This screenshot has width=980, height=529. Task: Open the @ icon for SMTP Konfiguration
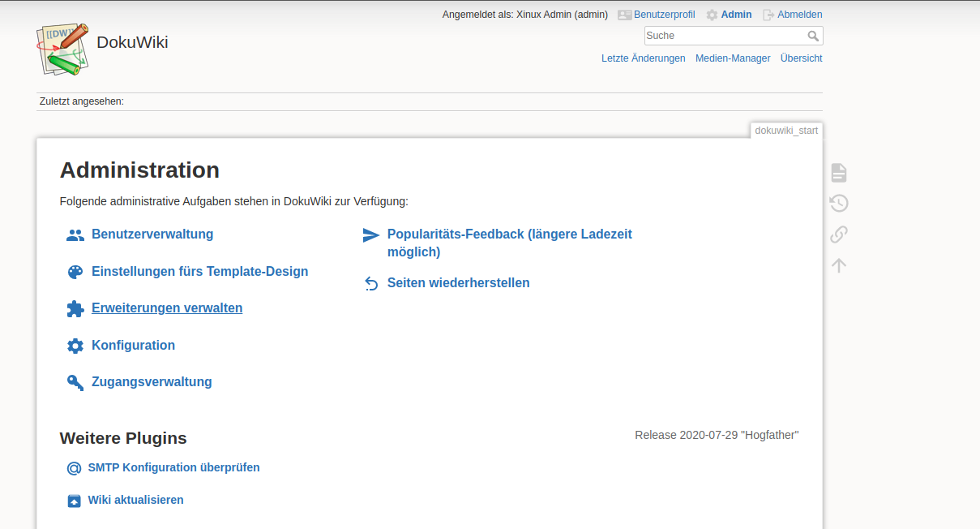(74, 468)
